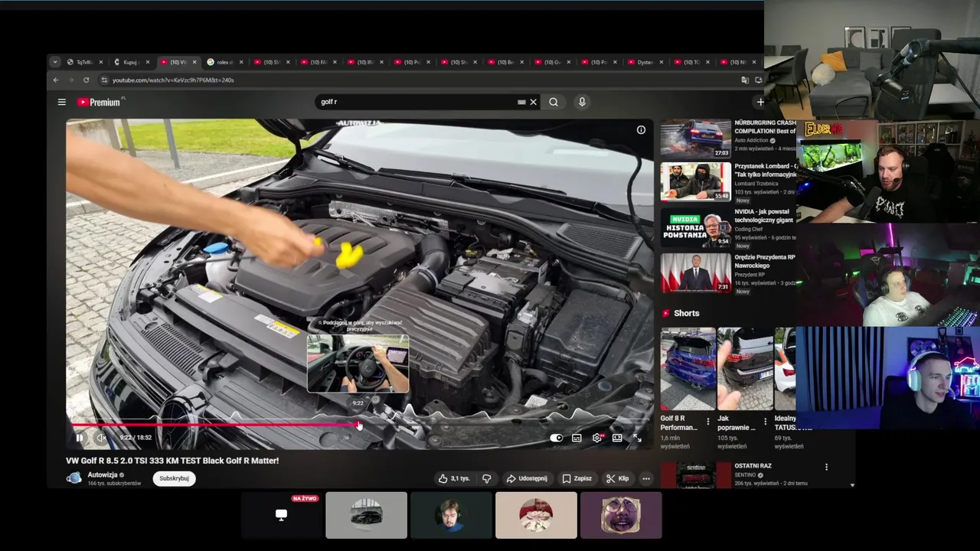
Task: Click the 'Coding Chef' channel name
Action: click(750, 229)
